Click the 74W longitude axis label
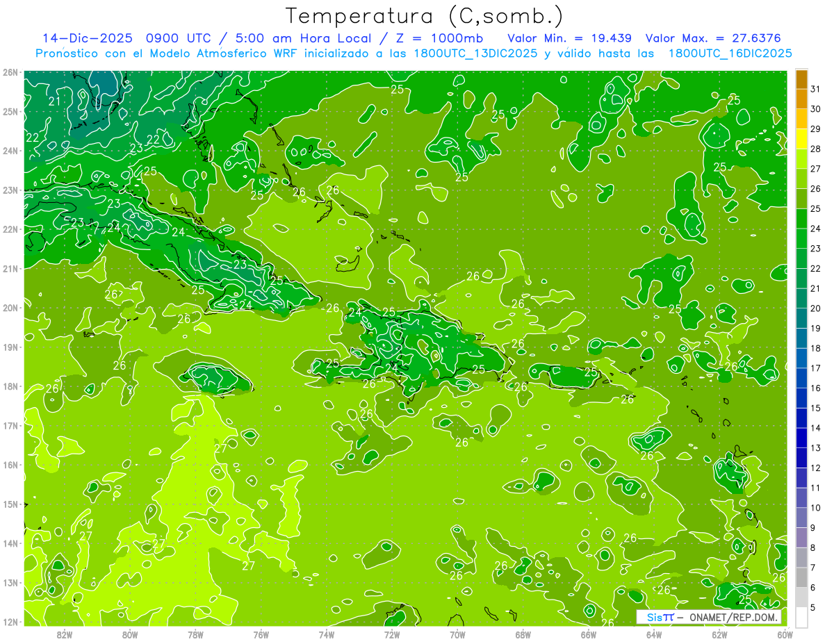The image size is (834, 644). 327,635
